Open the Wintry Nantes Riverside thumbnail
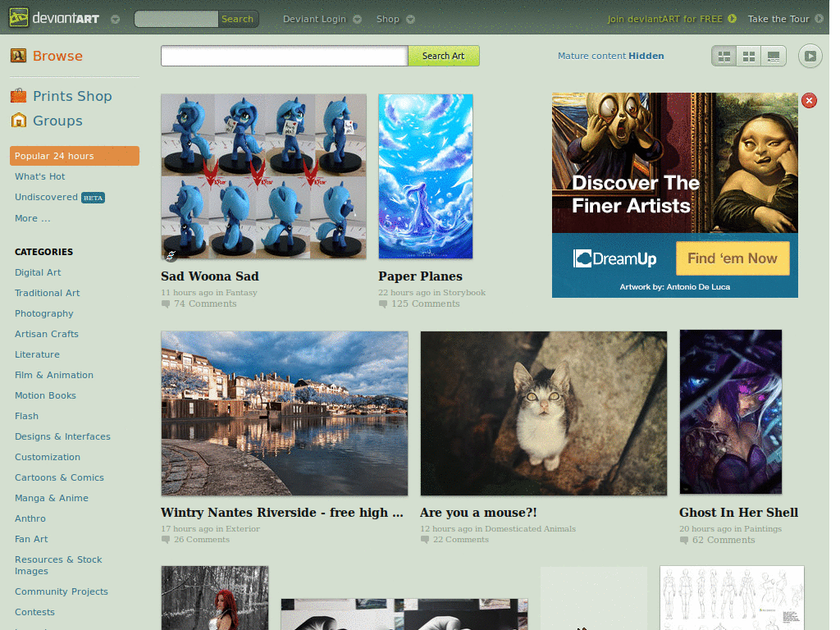 [x=285, y=413]
